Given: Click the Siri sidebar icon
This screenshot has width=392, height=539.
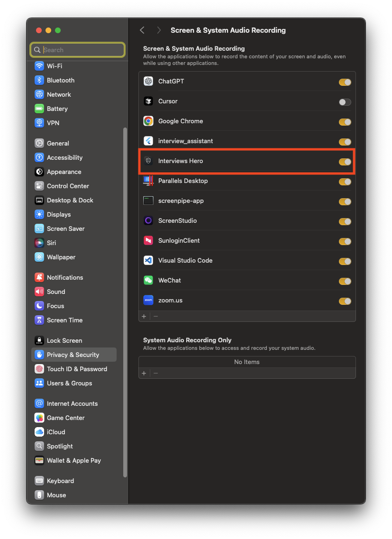Looking at the screenshot, I should 39,243.
